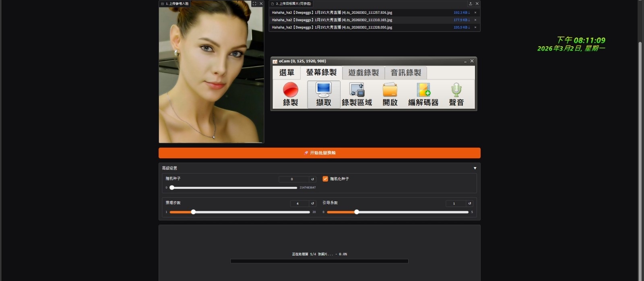
Task: Click the orange 开始批量换脸 button
Action: click(319, 153)
